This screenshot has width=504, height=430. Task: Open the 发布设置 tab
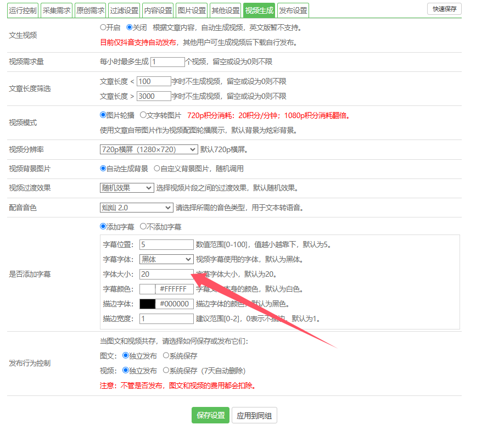pyautogui.click(x=293, y=10)
